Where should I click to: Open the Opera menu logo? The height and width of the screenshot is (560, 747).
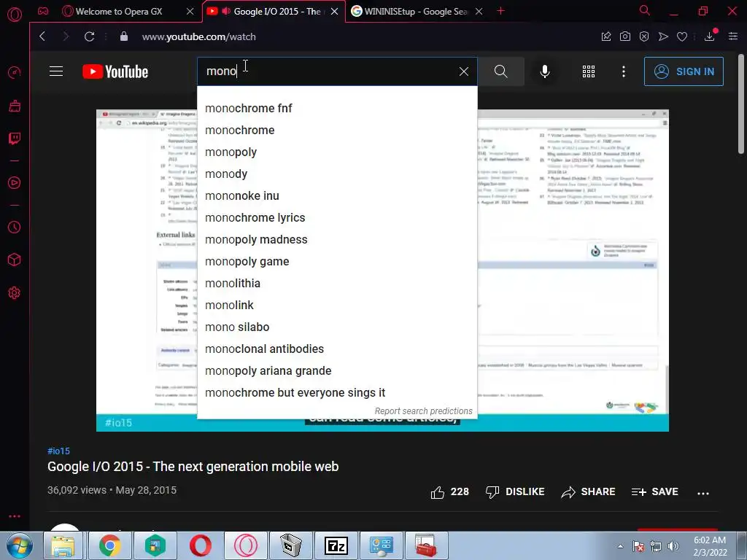15,15
